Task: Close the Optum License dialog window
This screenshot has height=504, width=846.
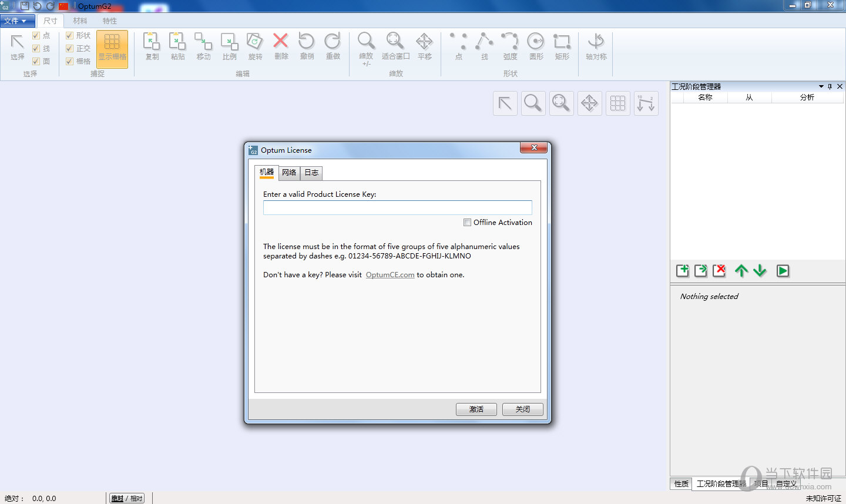Action: 534,148
